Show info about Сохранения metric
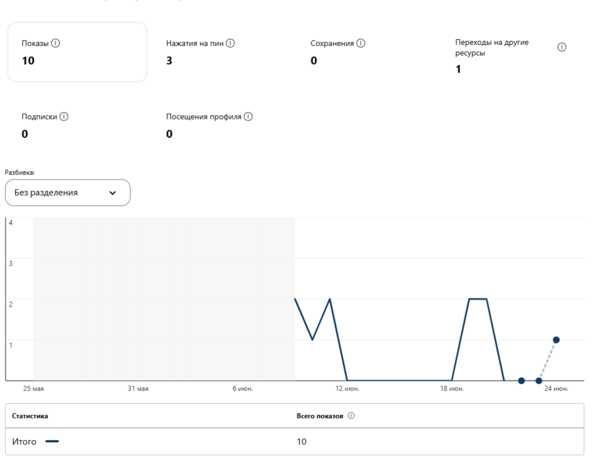 [x=361, y=44]
